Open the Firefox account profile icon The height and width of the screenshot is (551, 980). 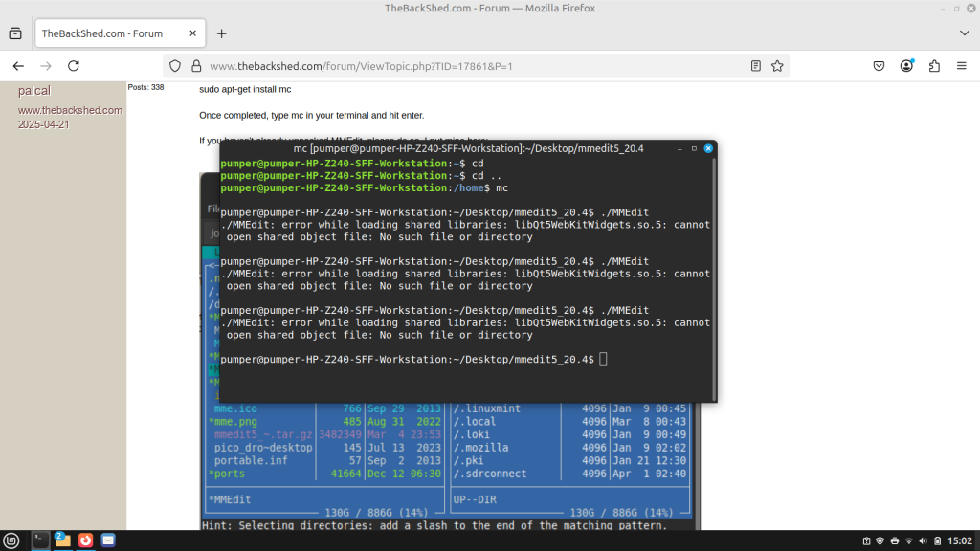pyautogui.click(x=906, y=66)
